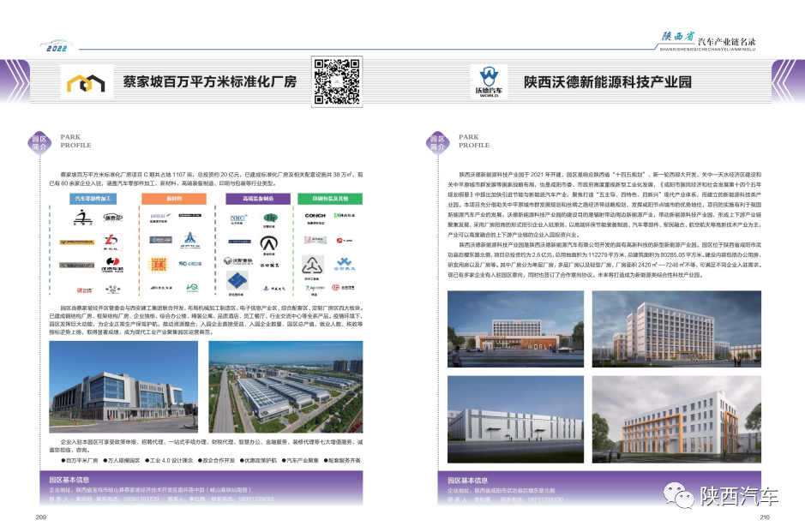805x532 pixels.
Task: Click the green oval Ht logo
Action: click(270, 219)
